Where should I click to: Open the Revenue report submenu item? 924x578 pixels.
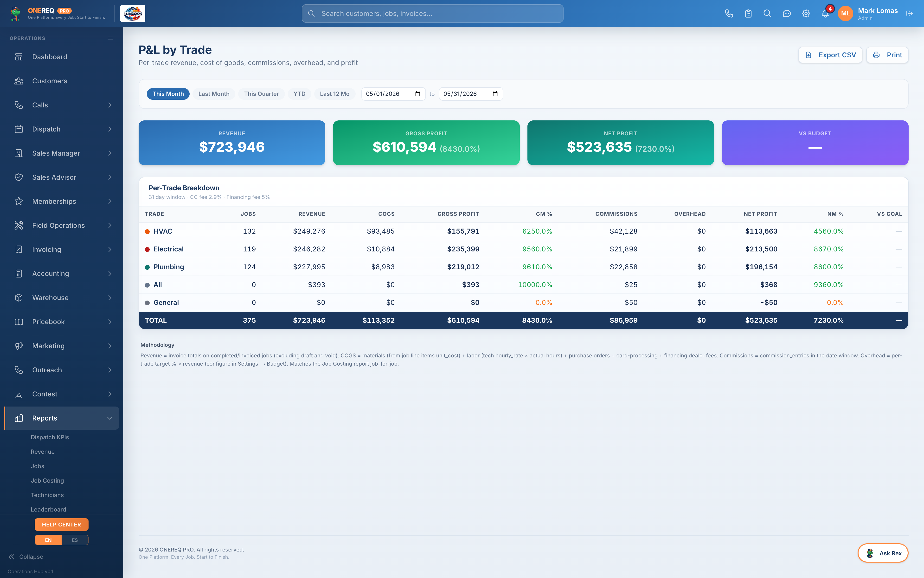(42, 452)
